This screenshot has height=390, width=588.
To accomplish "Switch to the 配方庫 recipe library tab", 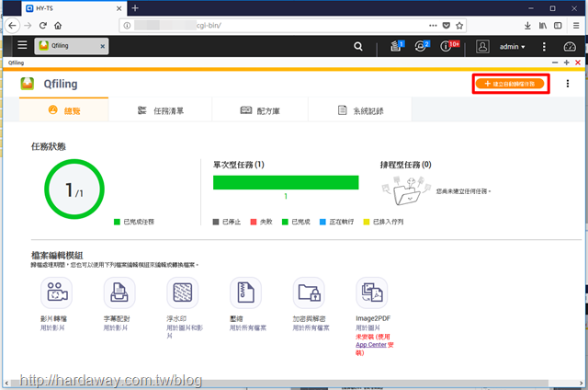I will [260, 110].
